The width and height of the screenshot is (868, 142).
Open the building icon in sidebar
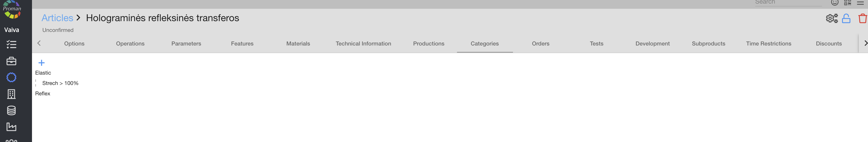(x=11, y=94)
